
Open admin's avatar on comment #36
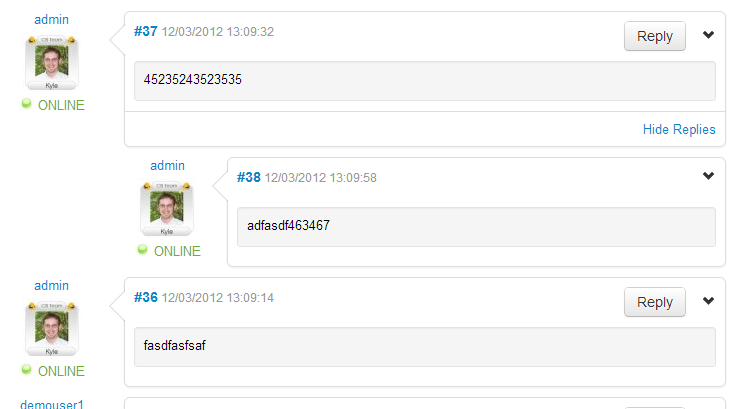(52, 329)
